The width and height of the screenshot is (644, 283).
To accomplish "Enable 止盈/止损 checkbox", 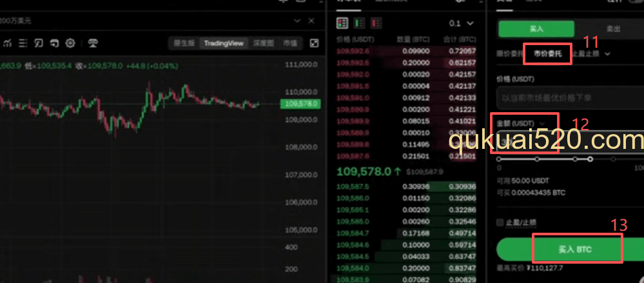I will (500, 222).
